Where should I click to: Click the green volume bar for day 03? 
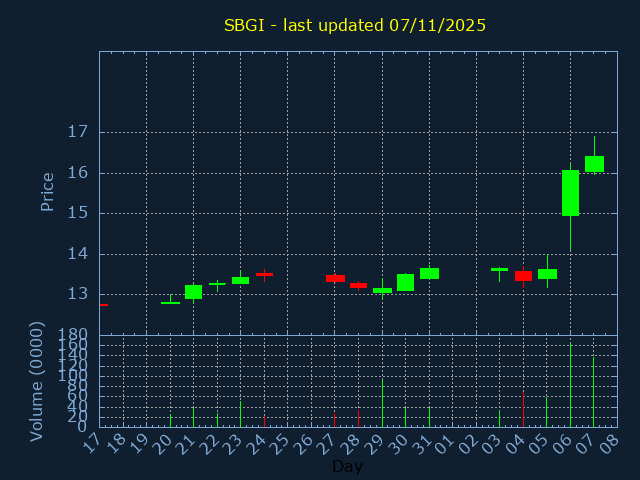pyautogui.click(x=500, y=419)
